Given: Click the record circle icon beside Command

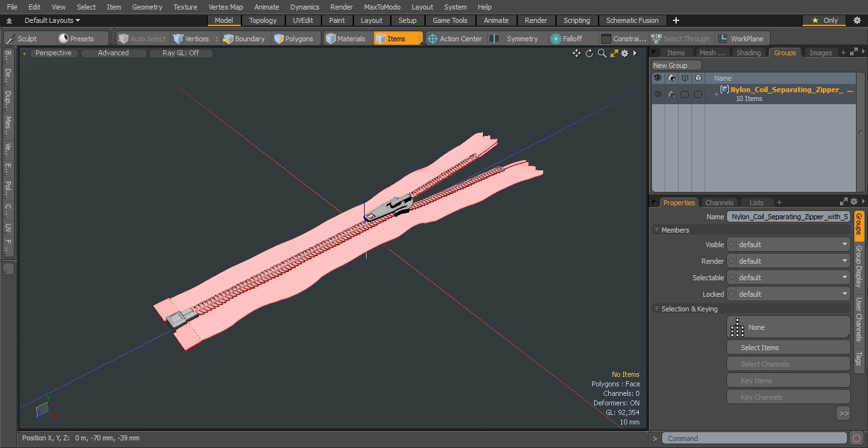Looking at the screenshot, I should (857, 438).
